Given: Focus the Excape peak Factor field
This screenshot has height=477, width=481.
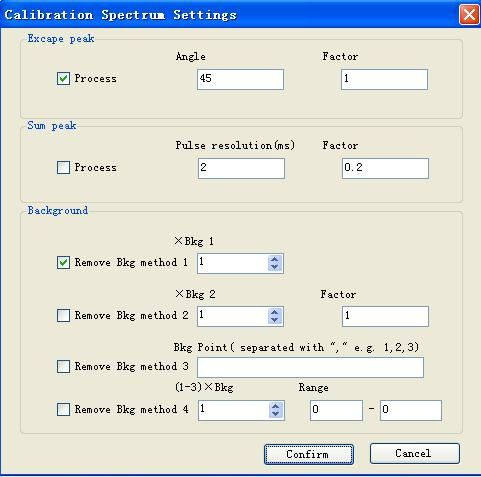Looking at the screenshot, I should click(384, 79).
